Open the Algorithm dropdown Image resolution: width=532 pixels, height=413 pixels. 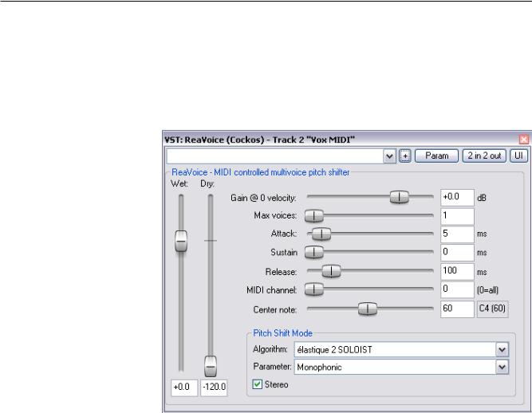(x=401, y=349)
